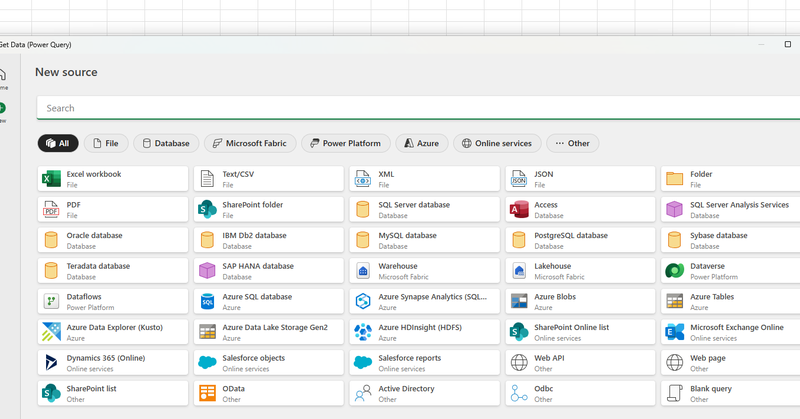
Task: Pick the Azure Tables icon
Action: 674,302
